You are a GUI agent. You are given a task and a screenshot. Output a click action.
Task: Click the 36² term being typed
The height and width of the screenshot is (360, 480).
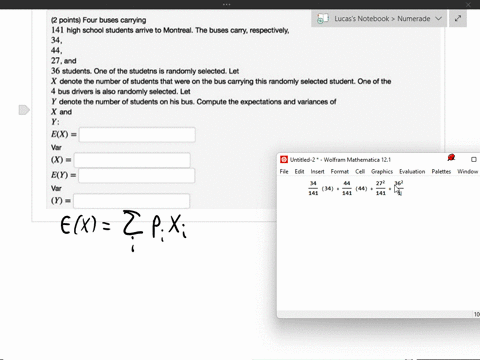pyautogui.click(x=399, y=183)
